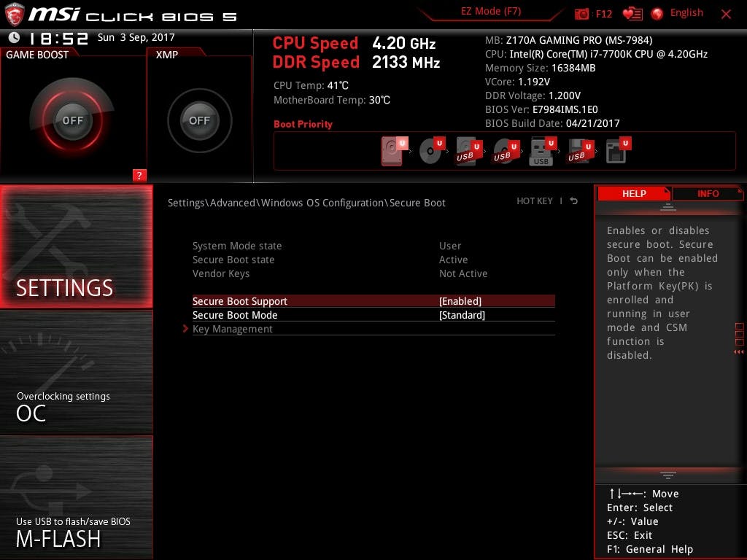Select the HELP tab
The height and width of the screenshot is (560, 747).
633,193
